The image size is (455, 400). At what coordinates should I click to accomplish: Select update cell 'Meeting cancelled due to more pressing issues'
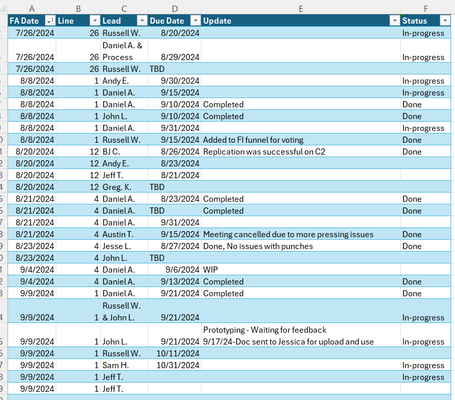(301, 234)
